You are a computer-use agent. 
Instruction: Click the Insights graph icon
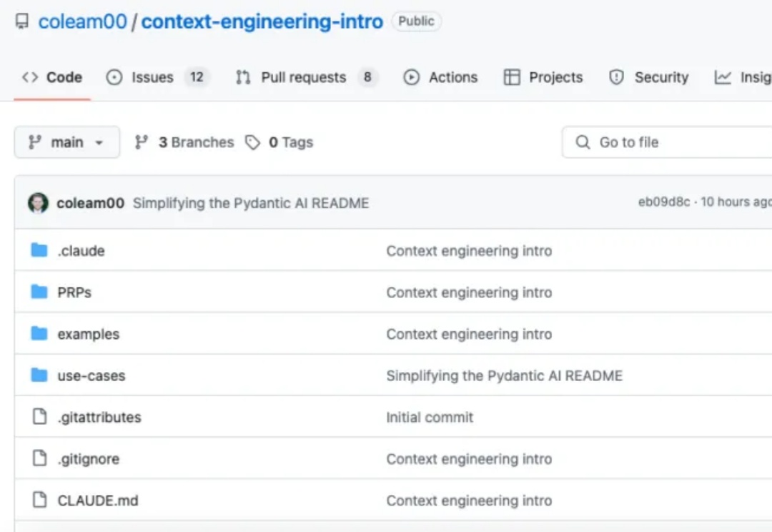722,77
